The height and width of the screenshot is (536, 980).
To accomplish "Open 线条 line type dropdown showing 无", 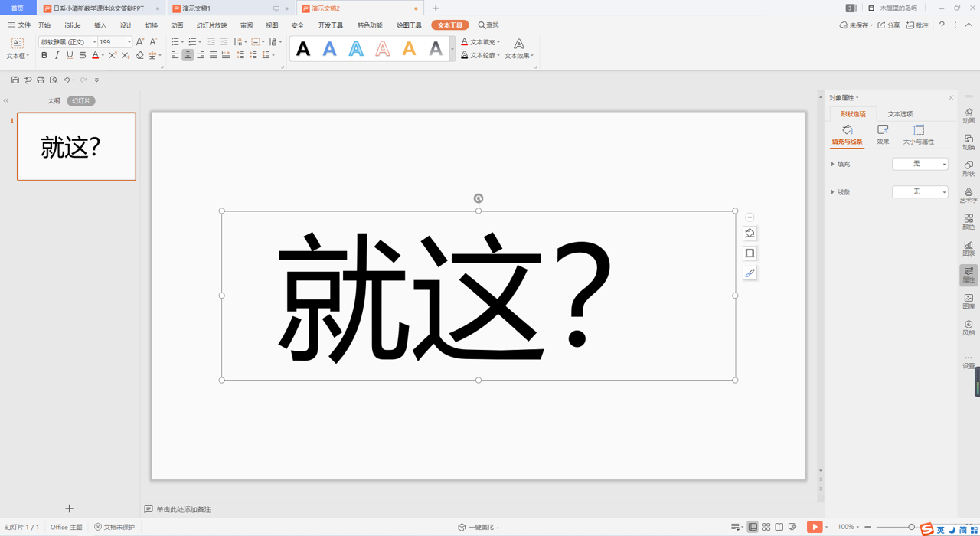I will [x=920, y=192].
